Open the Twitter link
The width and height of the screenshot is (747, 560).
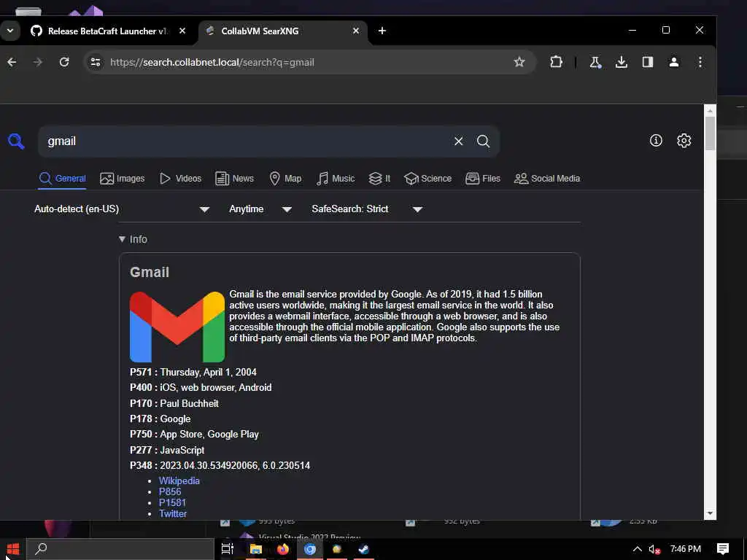[x=172, y=513]
